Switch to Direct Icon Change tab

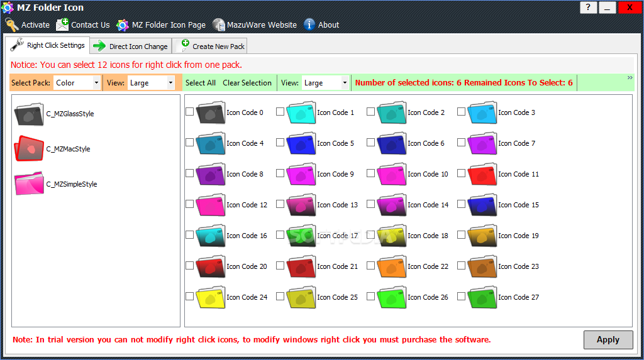(131, 46)
